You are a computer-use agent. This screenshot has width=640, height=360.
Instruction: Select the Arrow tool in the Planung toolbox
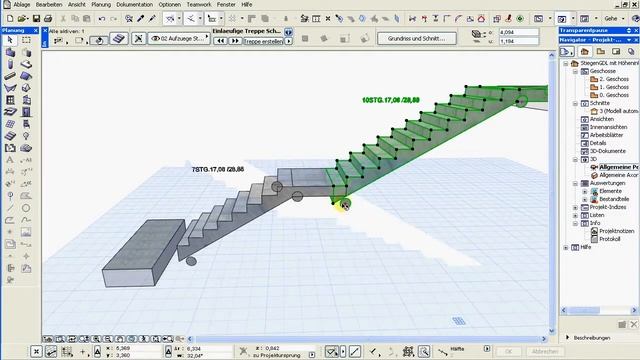[x=10, y=40]
